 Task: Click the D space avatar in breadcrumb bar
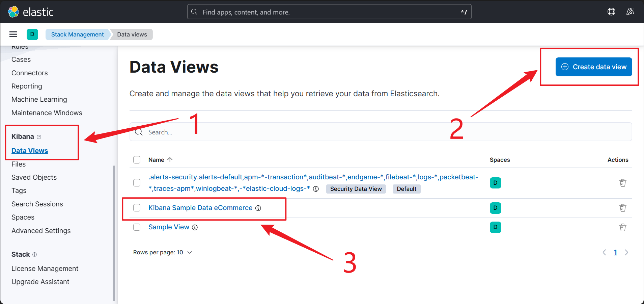click(x=32, y=34)
